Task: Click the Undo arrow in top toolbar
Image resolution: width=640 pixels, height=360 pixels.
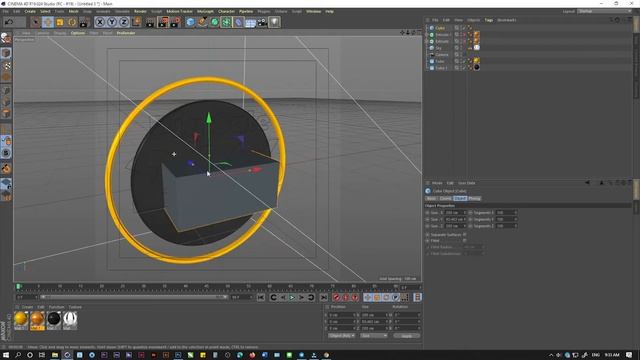Action: [9, 22]
